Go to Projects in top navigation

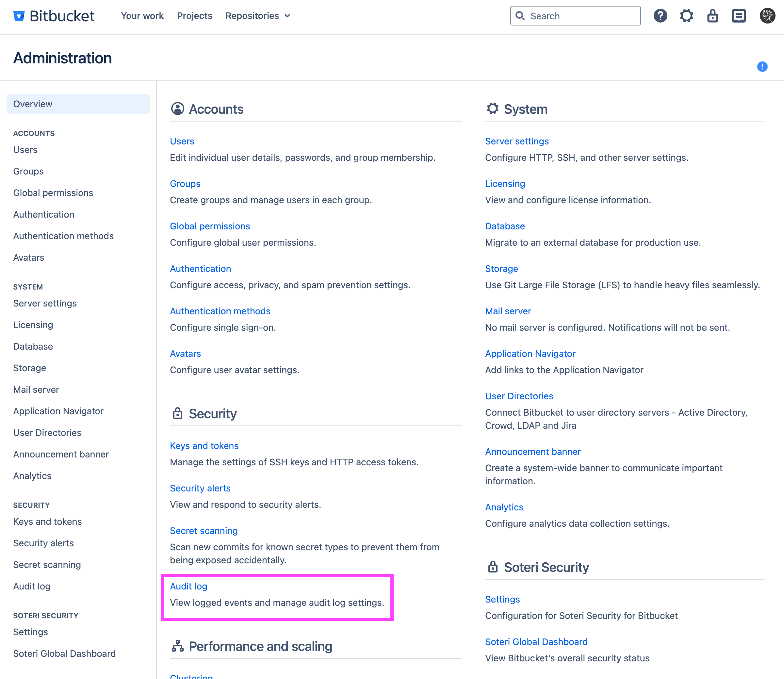tap(194, 16)
